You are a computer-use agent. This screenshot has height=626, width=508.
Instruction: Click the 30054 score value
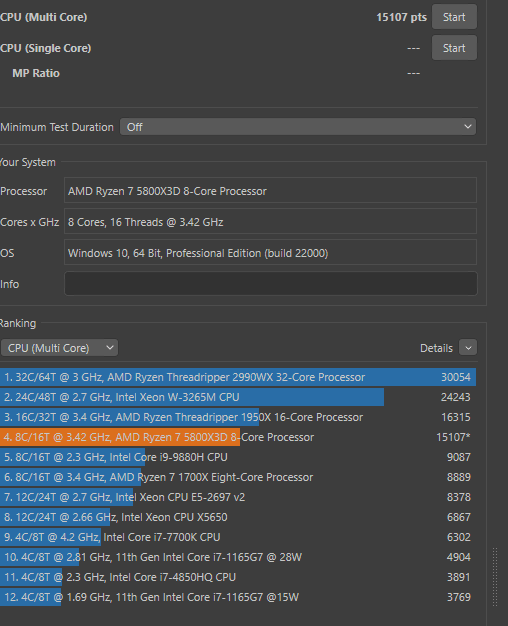(x=456, y=377)
